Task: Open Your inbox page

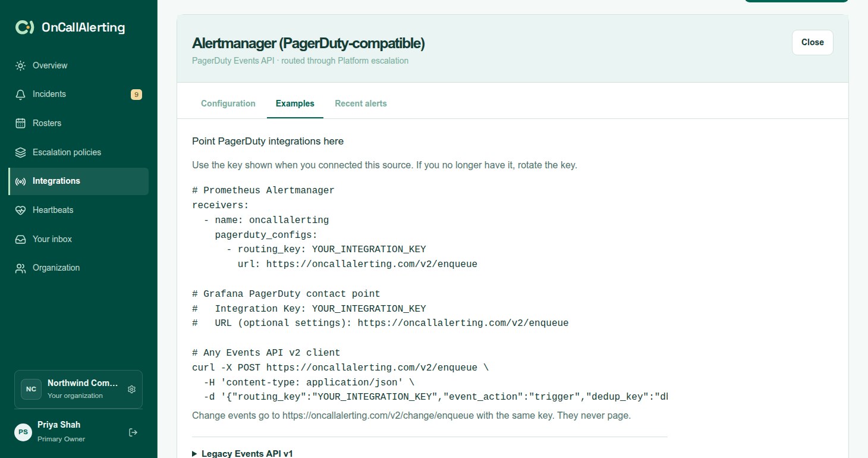Action: (78, 239)
